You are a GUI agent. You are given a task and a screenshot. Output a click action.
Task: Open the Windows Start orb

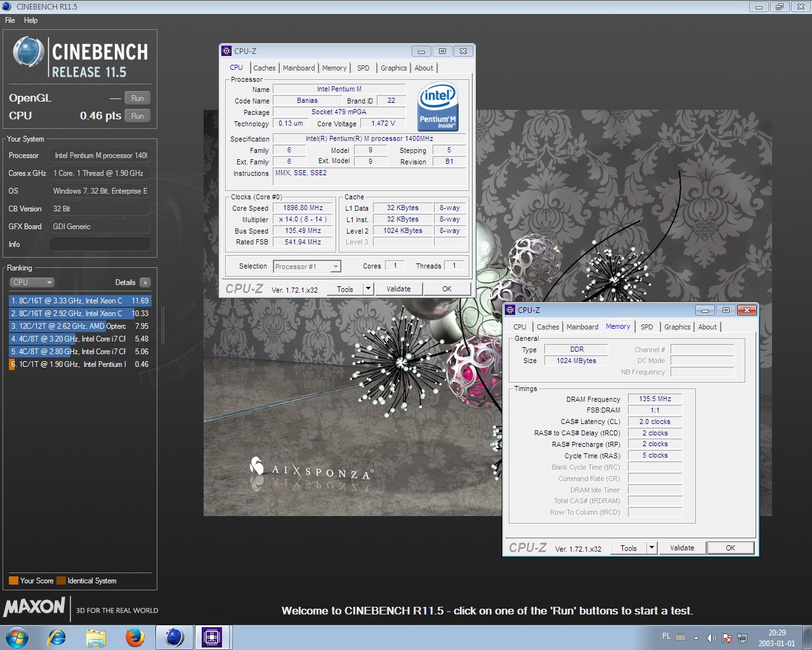tap(17, 637)
